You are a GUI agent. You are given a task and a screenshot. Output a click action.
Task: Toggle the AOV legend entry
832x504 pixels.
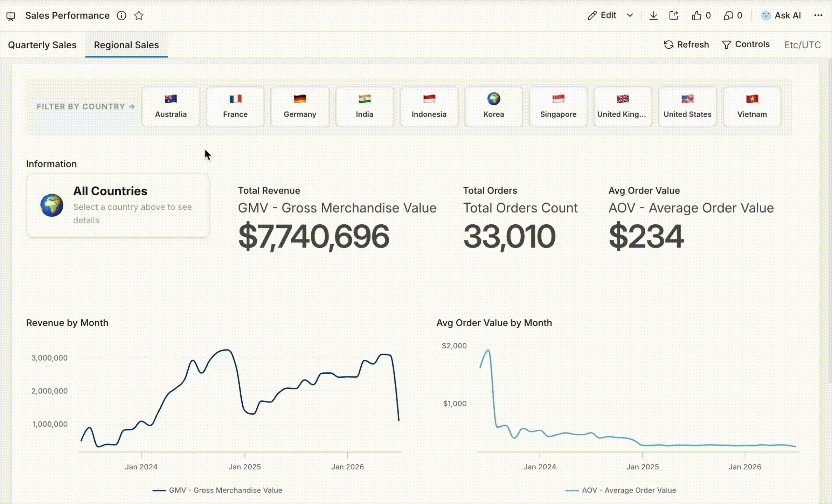coord(621,490)
